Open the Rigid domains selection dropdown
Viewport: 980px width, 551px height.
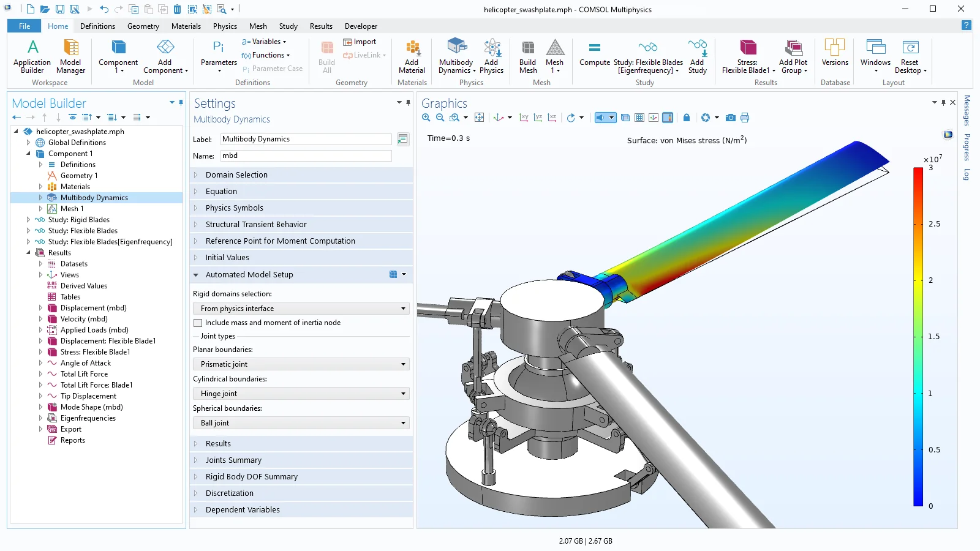pos(301,309)
